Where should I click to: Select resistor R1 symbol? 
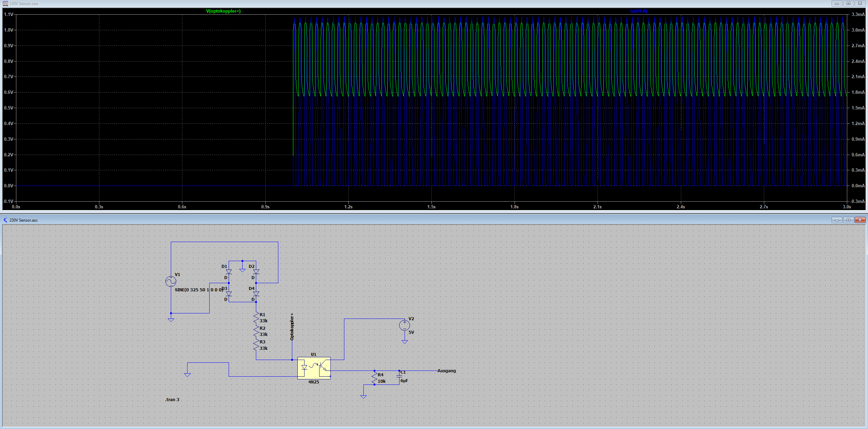coord(256,318)
